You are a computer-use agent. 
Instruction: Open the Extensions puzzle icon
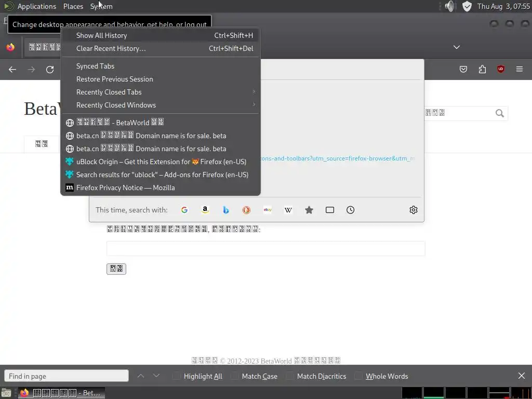coord(482,69)
